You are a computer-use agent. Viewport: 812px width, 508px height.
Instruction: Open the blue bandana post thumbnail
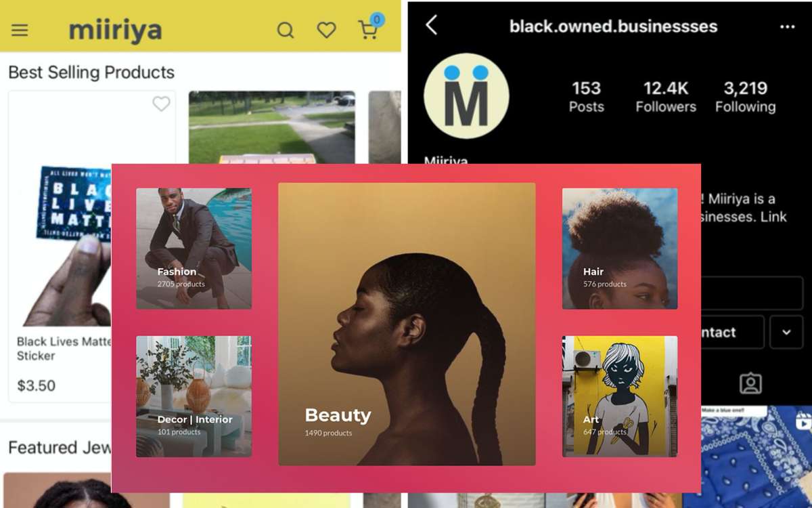coord(757,457)
